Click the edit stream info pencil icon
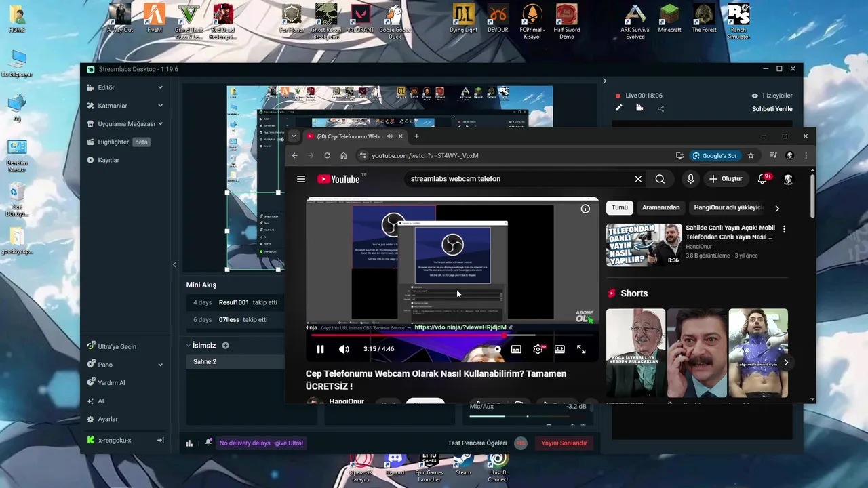 pos(618,108)
